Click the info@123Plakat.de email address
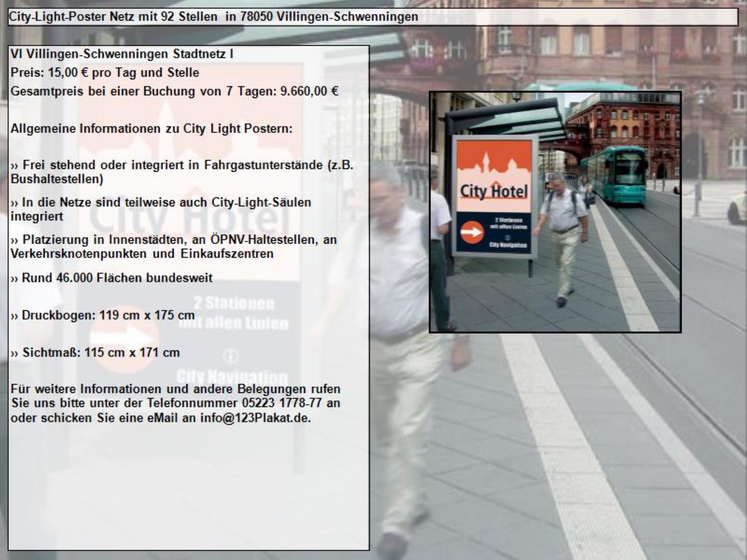This screenshot has width=747, height=560. (x=255, y=418)
